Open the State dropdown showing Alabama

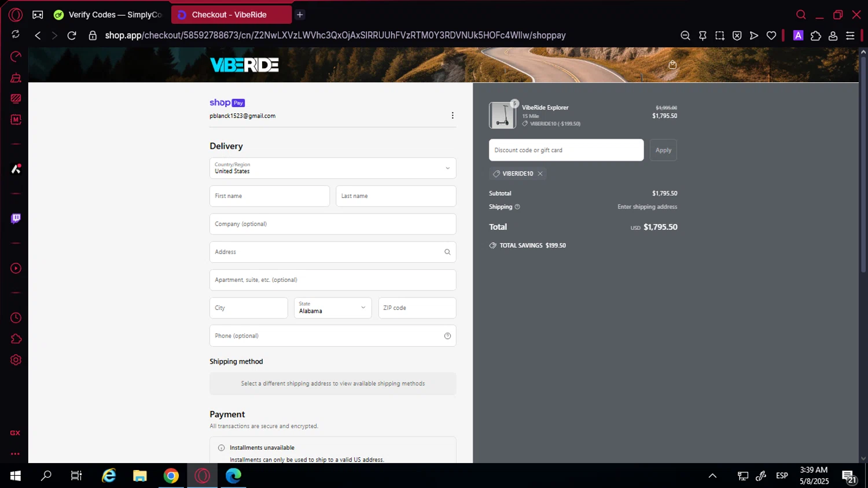click(x=333, y=308)
